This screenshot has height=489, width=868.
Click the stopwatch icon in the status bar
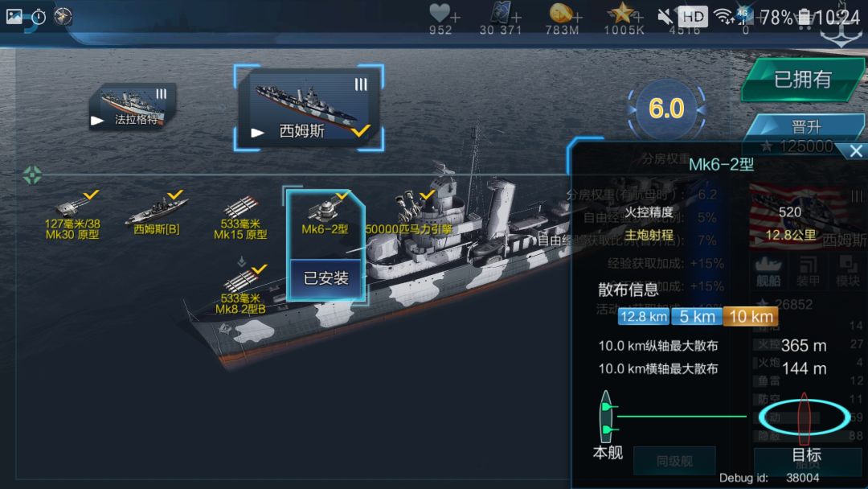[x=39, y=17]
